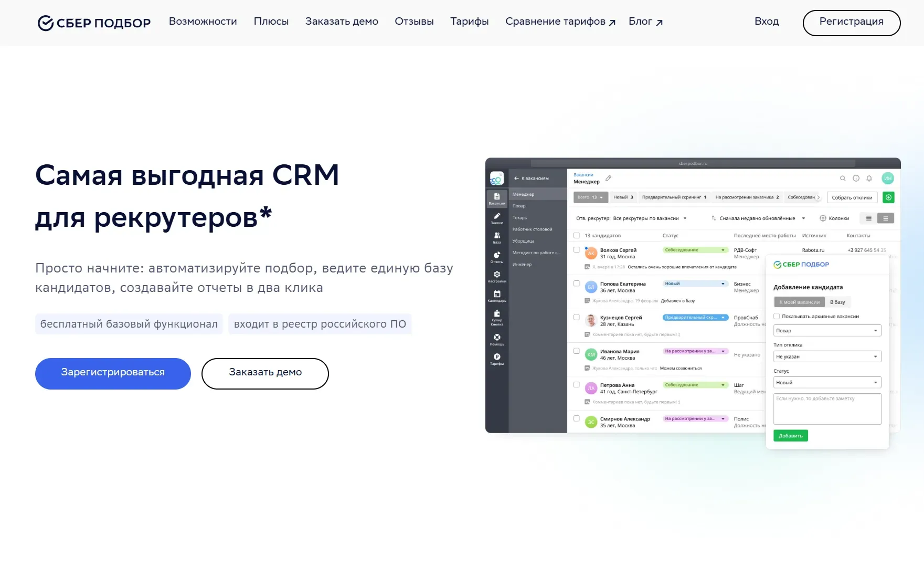Screen dimensions: 924x567
Task: Click the green Добавить button
Action: (x=791, y=436)
